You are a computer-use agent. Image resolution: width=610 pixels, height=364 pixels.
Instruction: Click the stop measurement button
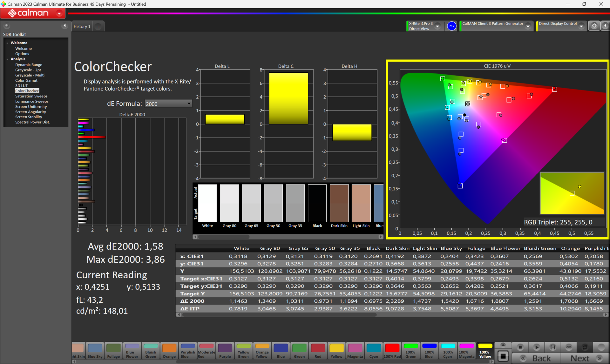[x=520, y=347]
